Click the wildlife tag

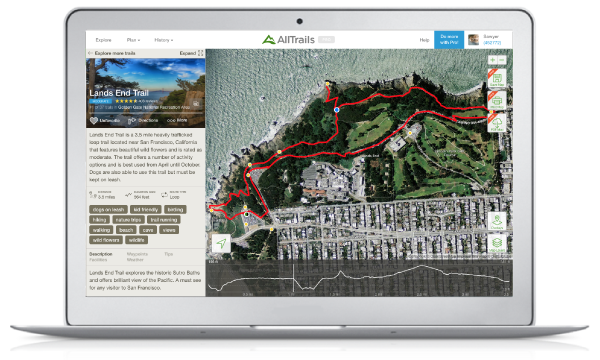tap(136, 240)
